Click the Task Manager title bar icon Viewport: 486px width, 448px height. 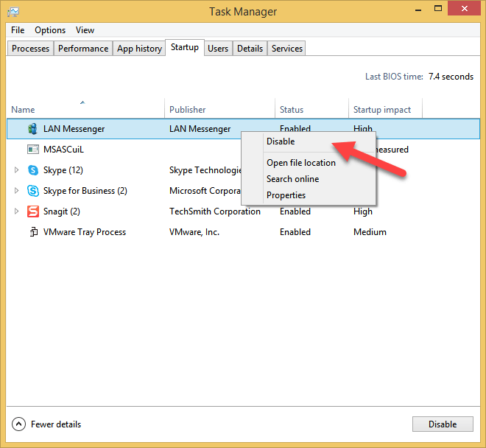click(x=13, y=12)
